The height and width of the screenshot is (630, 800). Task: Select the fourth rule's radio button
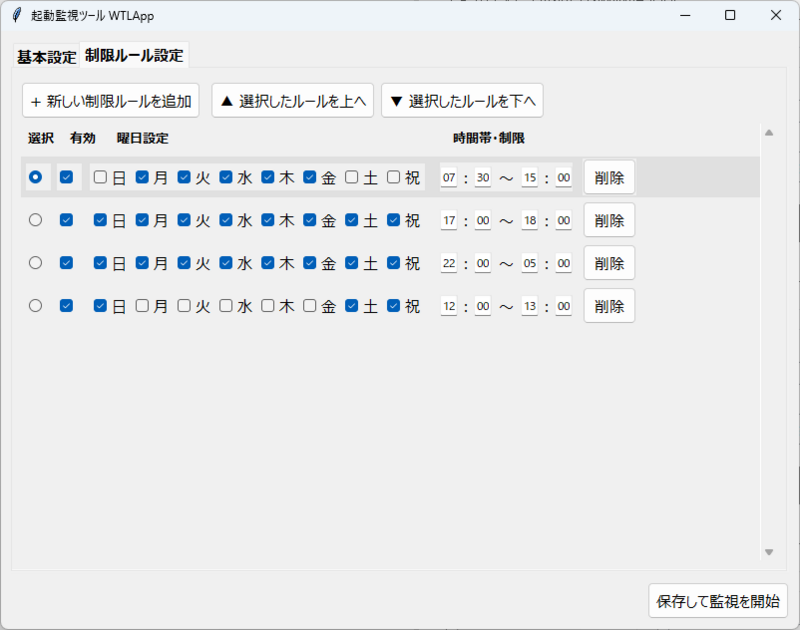[x=36, y=306]
